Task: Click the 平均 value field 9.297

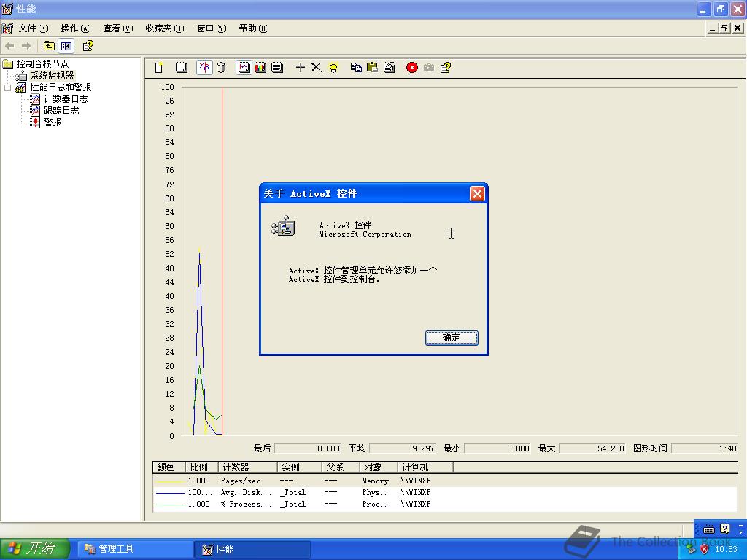Action: pyautogui.click(x=402, y=448)
